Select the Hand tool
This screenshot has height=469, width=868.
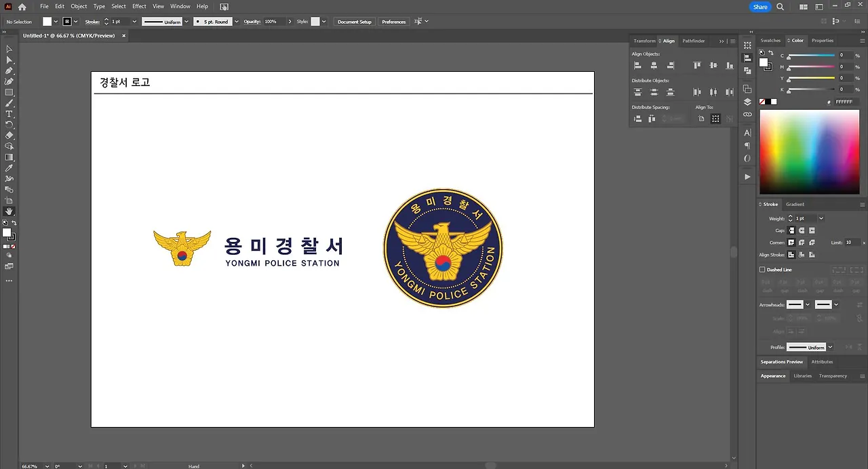(9, 211)
